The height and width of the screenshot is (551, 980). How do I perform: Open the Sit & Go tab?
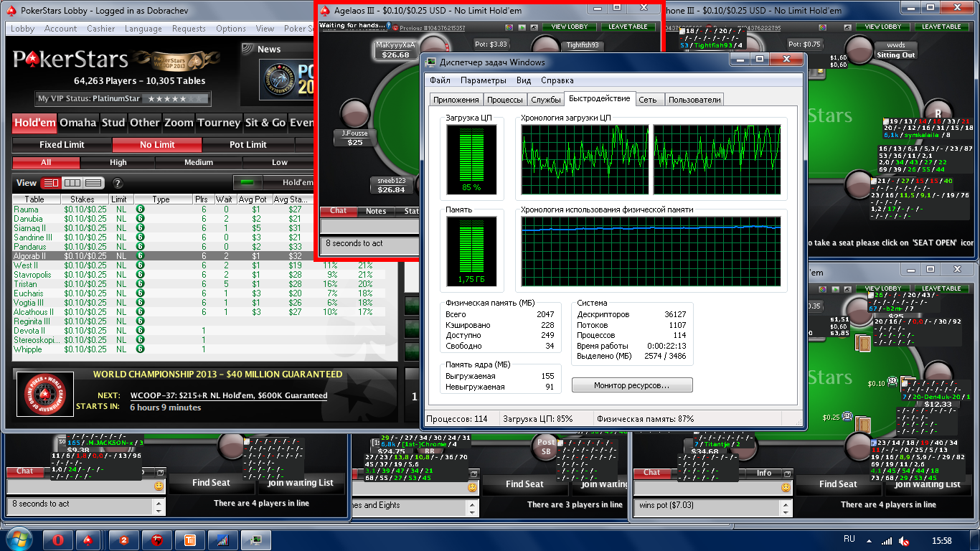(x=265, y=123)
